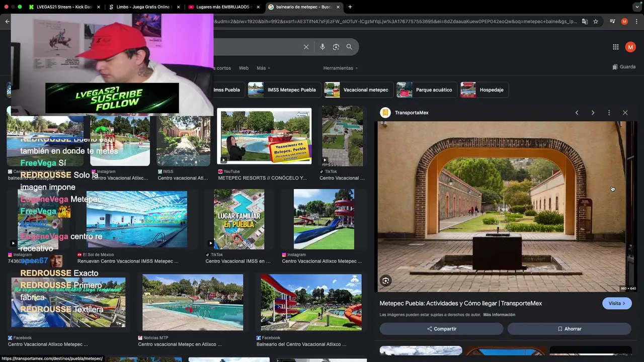
Task: Open a new browser tab
Action: coord(350,7)
